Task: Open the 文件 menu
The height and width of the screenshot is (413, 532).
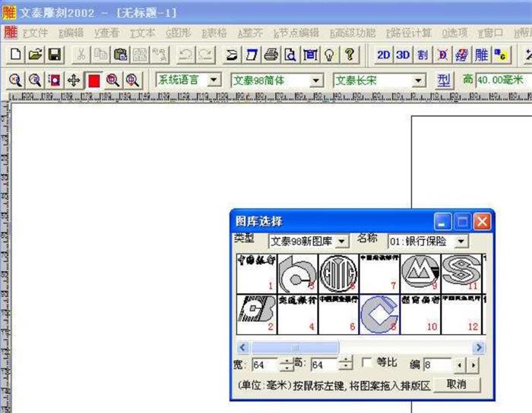Action: [x=35, y=33]
